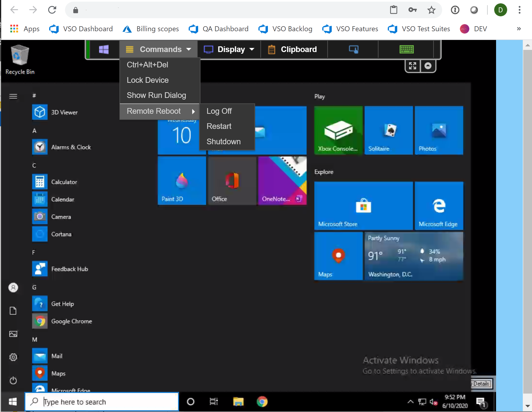Toggle the Start menu hamburger navigation

pos(13,96)
